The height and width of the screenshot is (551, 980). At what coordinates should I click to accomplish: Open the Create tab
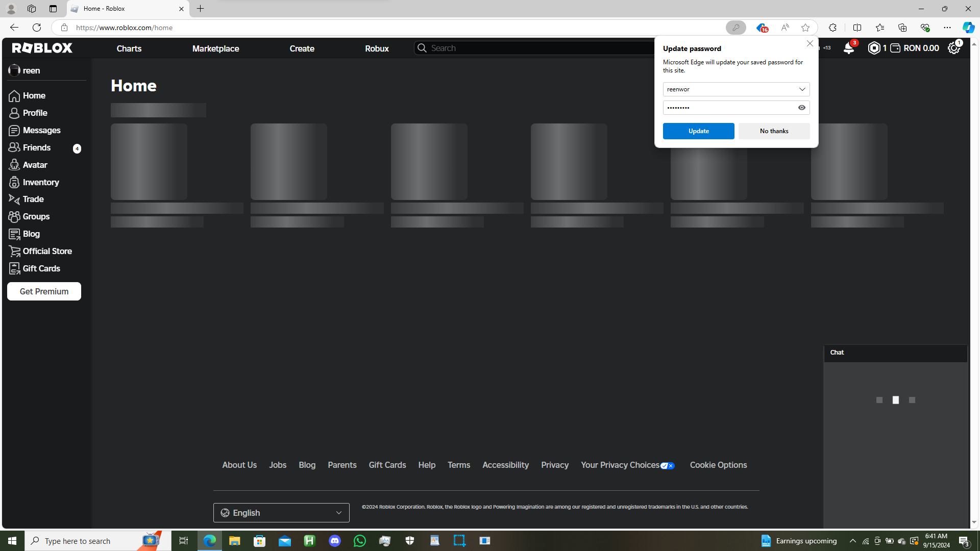click(x=302, y=48)
